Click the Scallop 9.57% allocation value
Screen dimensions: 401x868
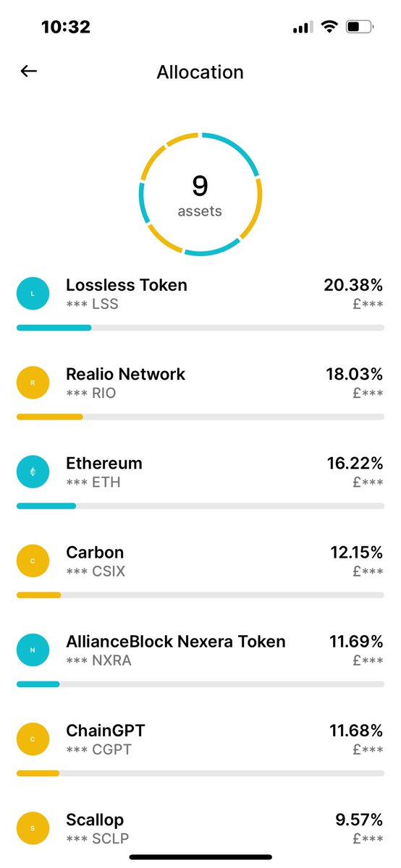[359, 820]
